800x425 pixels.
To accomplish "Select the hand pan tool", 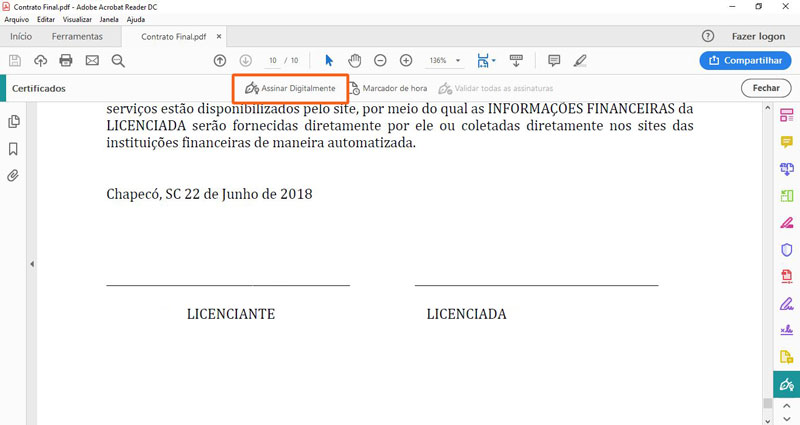I will click(354, 61).
